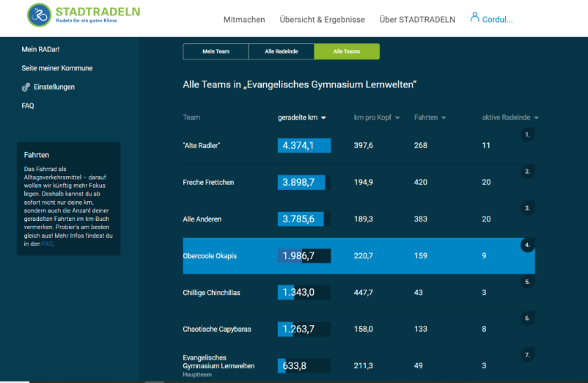This screenshot has width=588, height=383.
Task: Go to Mein RADar! page
Action: coord(40,49)
